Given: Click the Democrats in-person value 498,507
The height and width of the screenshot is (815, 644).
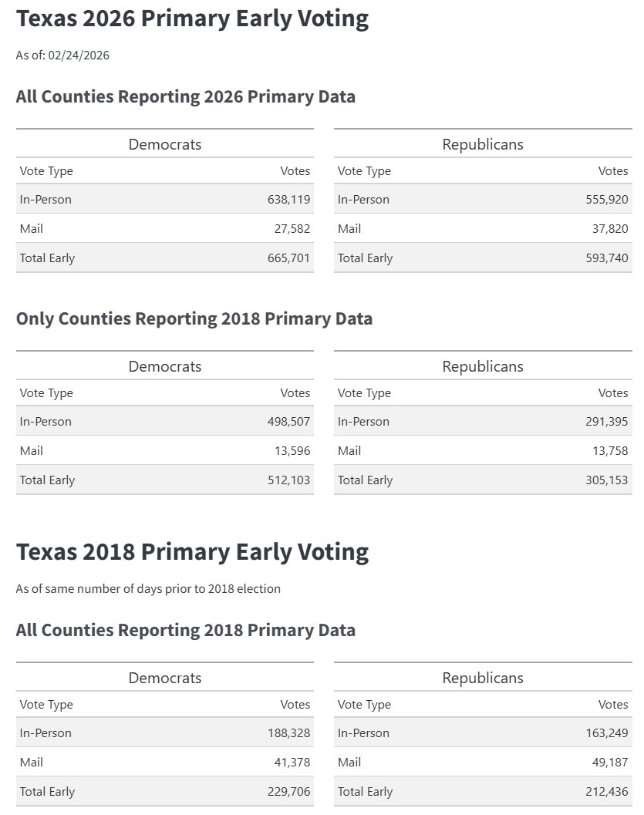Looking at the screenshot, I should coord(288,422).
